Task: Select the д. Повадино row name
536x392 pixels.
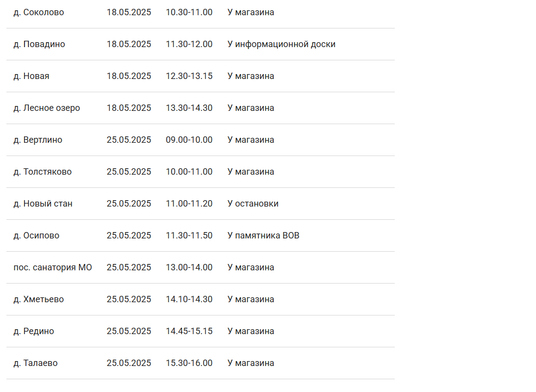Action: point(39,44)
